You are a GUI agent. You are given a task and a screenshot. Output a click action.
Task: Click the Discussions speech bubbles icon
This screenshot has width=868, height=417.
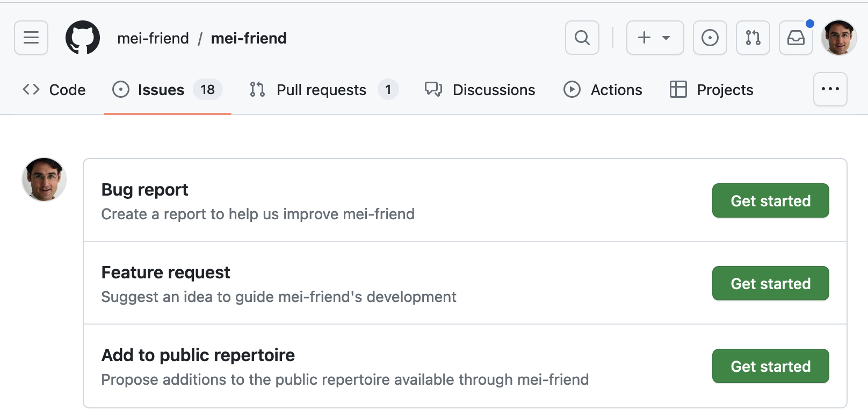(433, 89)
